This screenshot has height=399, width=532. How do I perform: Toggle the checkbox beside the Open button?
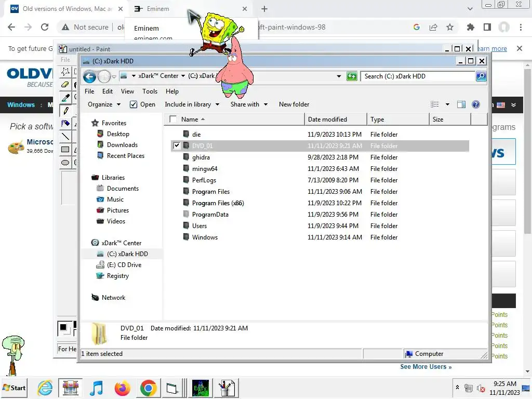(134, 104)
